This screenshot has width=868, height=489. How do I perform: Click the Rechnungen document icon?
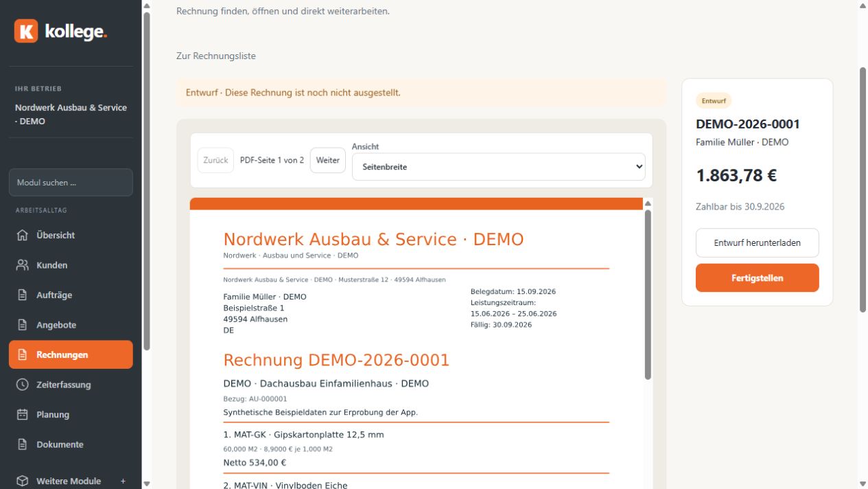22,355
